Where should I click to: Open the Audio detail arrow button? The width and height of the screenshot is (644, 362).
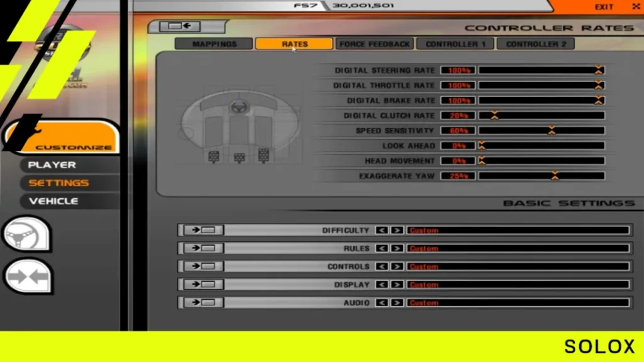coord(204,302)
